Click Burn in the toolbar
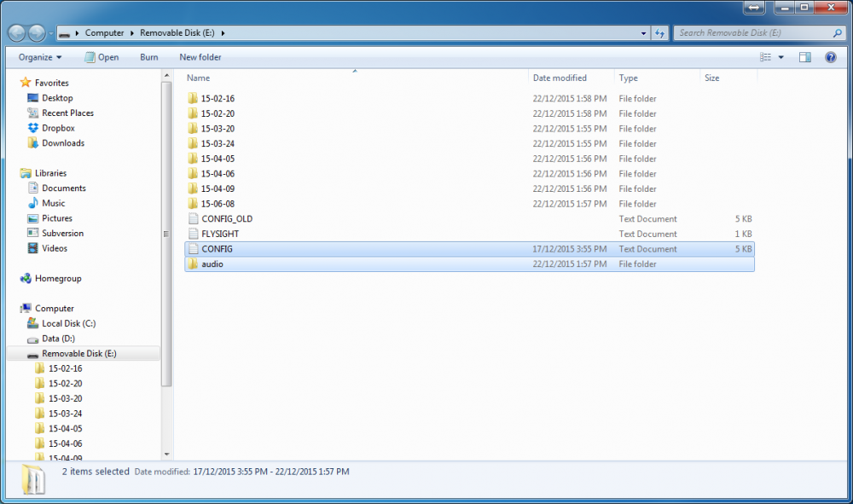This screenshot has width=853, height=504. coord(148,57)
